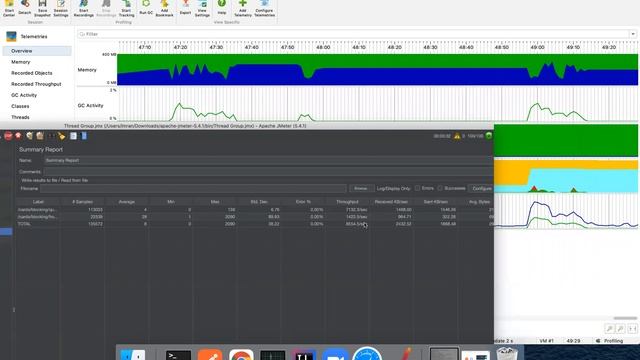Screen dimensions: 640x360
Task: Click horizontal scrollbar in JProfiler timeline
Action: [625, 318]
